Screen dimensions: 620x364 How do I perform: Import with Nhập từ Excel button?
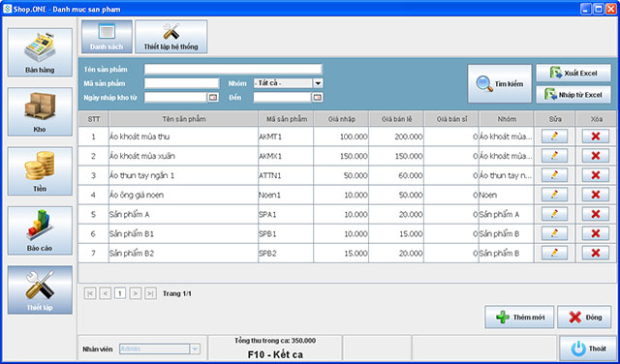tap(573, 95)
